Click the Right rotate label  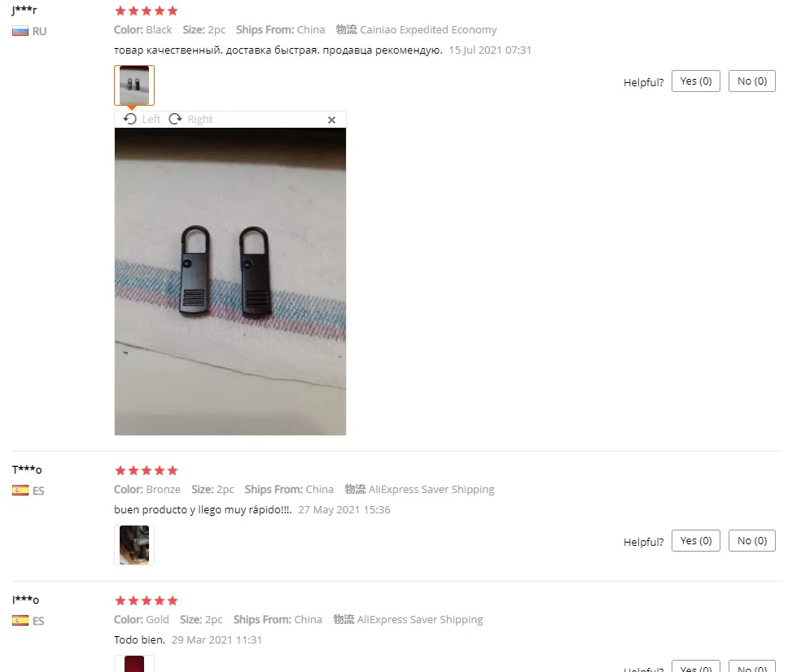click(200, 119)
